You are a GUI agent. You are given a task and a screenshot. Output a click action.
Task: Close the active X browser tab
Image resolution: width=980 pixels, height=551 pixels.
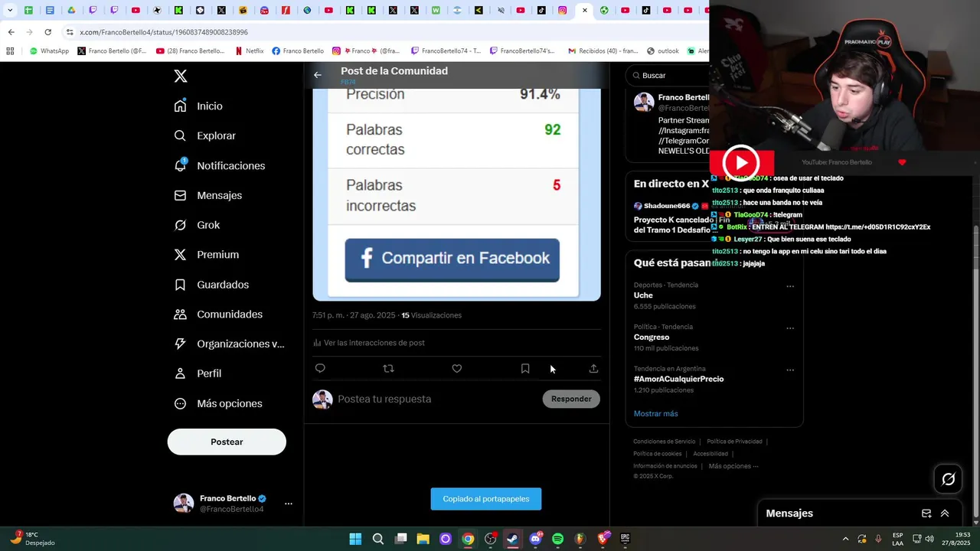[585, 11]
